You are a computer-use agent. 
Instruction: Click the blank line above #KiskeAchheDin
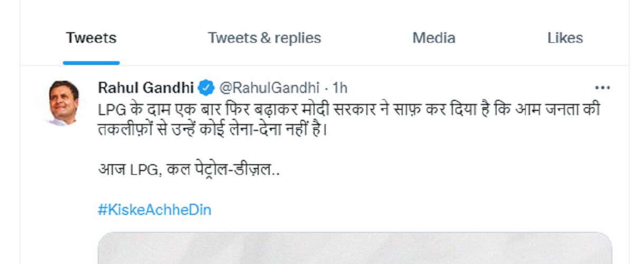pos(211,190)
